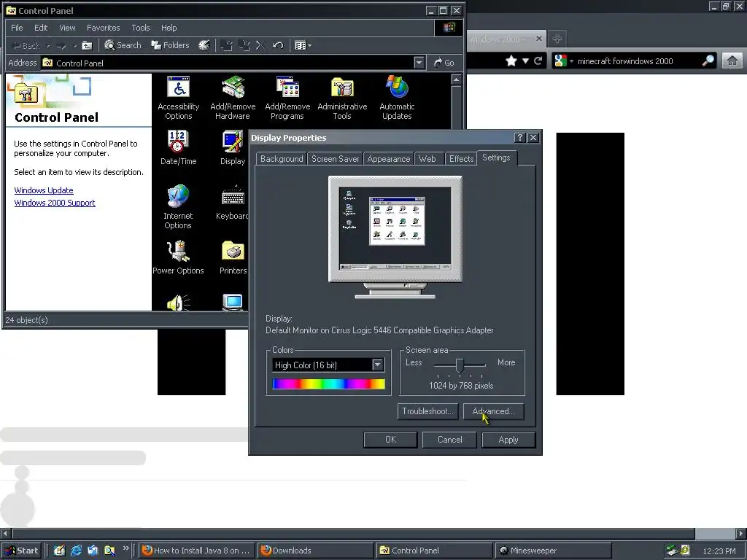Select the Printers icon
The image size is (747, 560).
click(x=233, y=257)
